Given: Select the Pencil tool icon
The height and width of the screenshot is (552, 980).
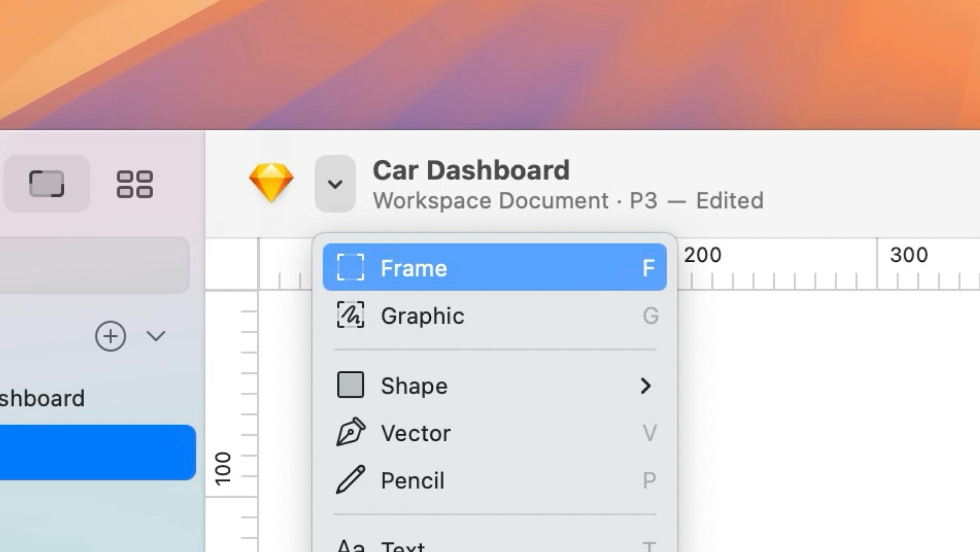Looking at the screenshot, I should [350, 480].
